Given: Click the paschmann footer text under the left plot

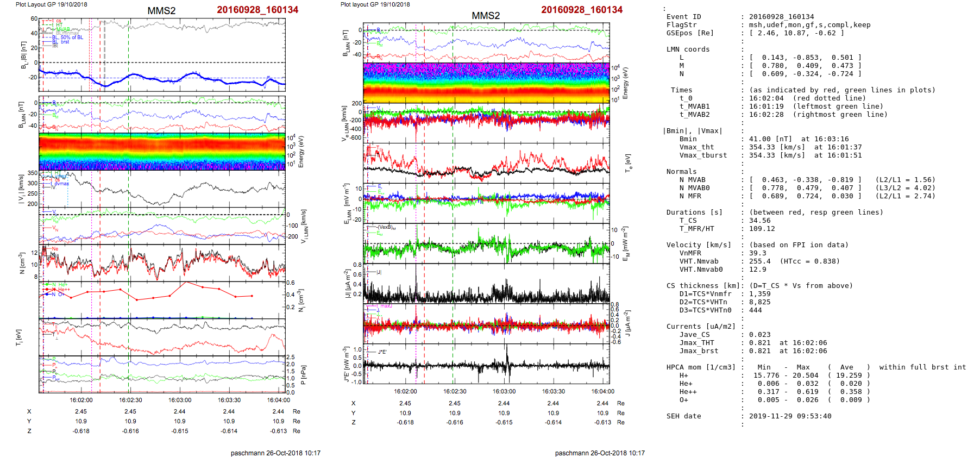Looking at the screenshot, I should click(275, 453).
